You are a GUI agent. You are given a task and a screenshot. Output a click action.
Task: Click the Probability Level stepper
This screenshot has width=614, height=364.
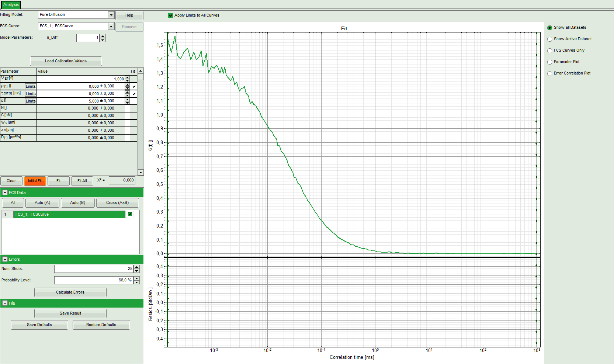137,280
